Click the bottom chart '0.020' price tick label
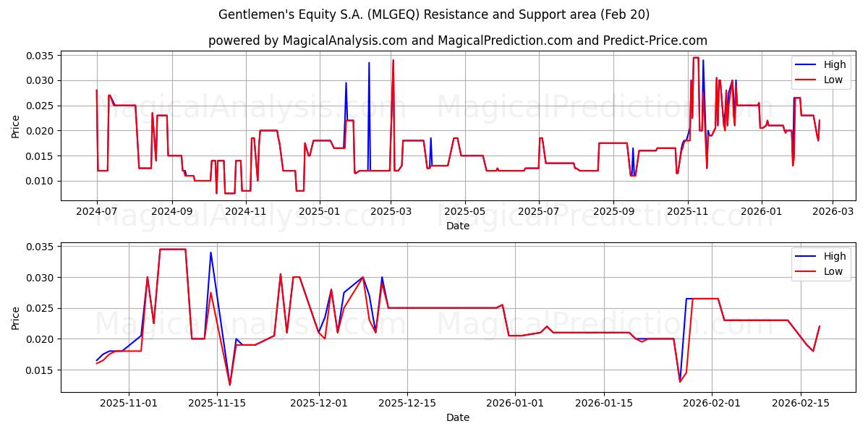Screen dimensions: 868x434 (x=41, y=339)
